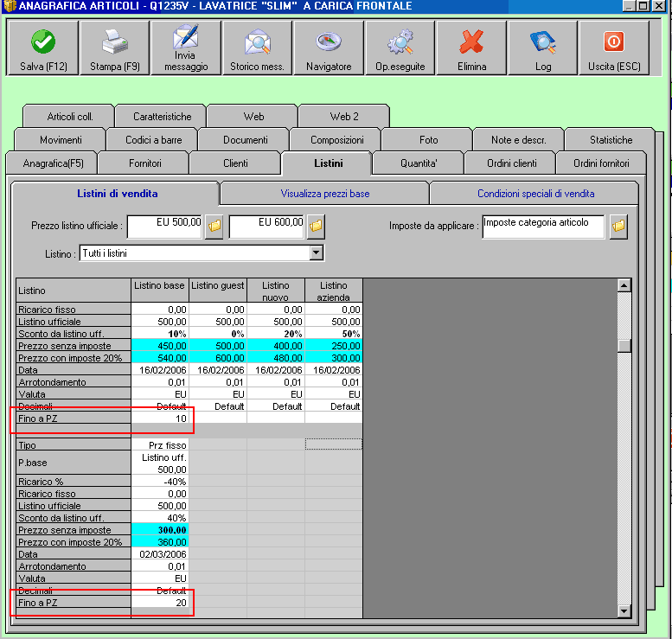The image size is (672, 639).
Task: Open the Quantita' tab
Action: point(419,163)
